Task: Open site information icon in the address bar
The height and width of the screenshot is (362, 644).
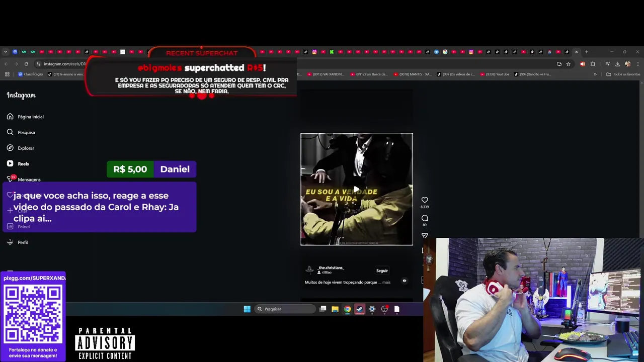Action: point(38,64)
